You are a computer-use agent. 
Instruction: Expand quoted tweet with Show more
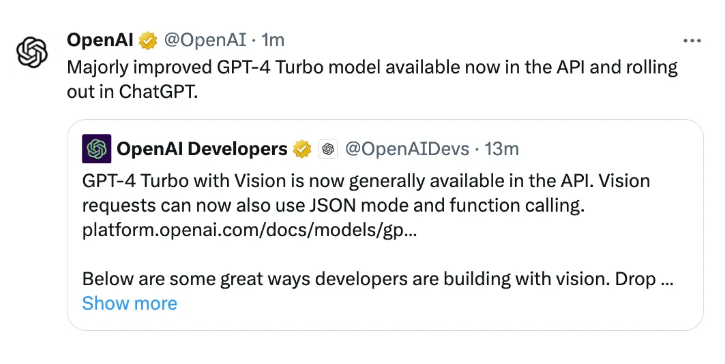[x=129, y=303]
